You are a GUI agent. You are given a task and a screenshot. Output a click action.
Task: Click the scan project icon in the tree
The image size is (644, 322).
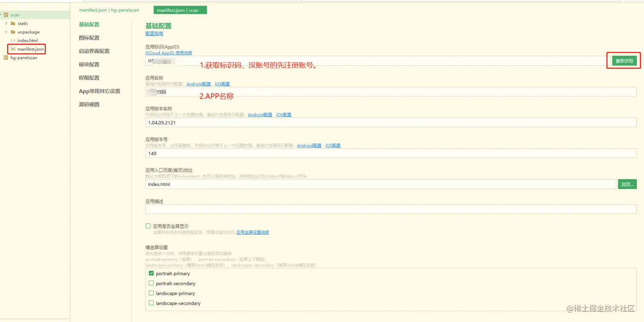pyautogui.click(x=6, y=15)
